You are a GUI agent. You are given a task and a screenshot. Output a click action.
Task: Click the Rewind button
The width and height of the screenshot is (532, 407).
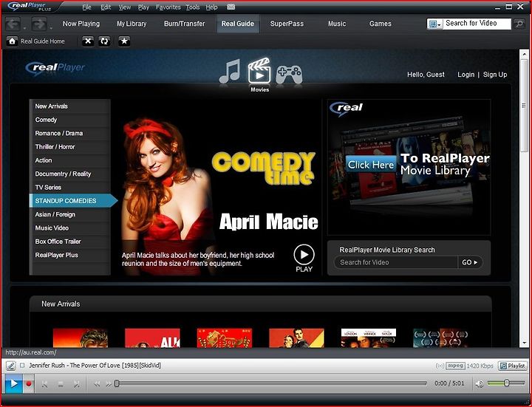(x=97, y=383)
